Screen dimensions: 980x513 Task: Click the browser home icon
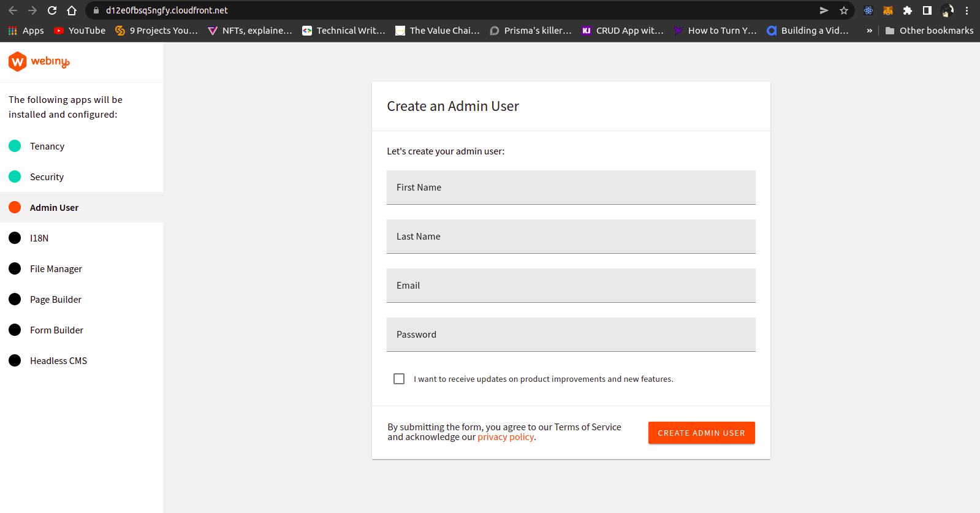coord(72,10)
